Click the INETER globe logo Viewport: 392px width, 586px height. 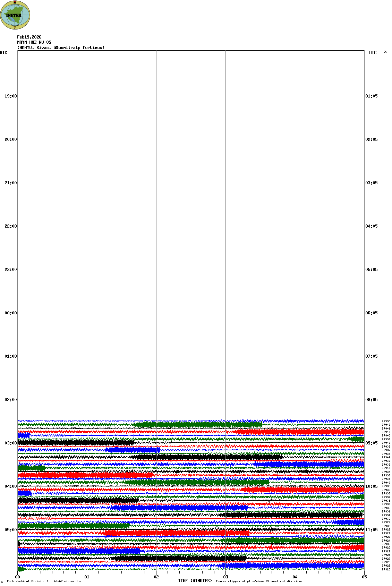[x=15, y=15]
